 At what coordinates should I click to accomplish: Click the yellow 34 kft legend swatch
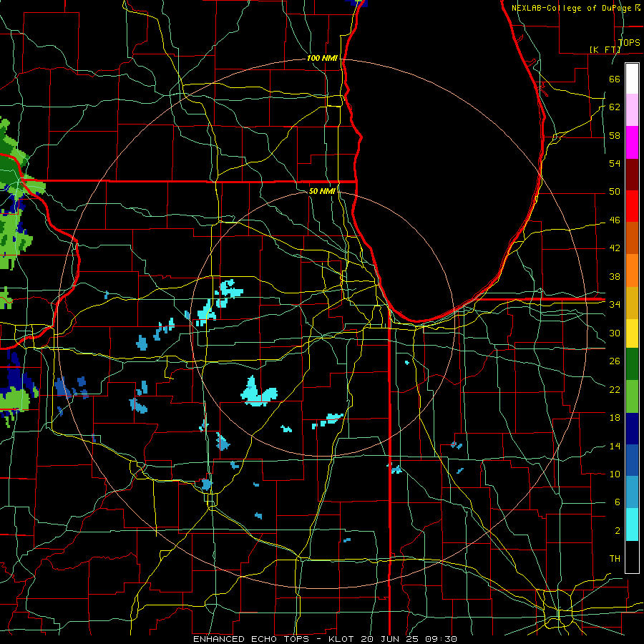click(x=632, y=333)
